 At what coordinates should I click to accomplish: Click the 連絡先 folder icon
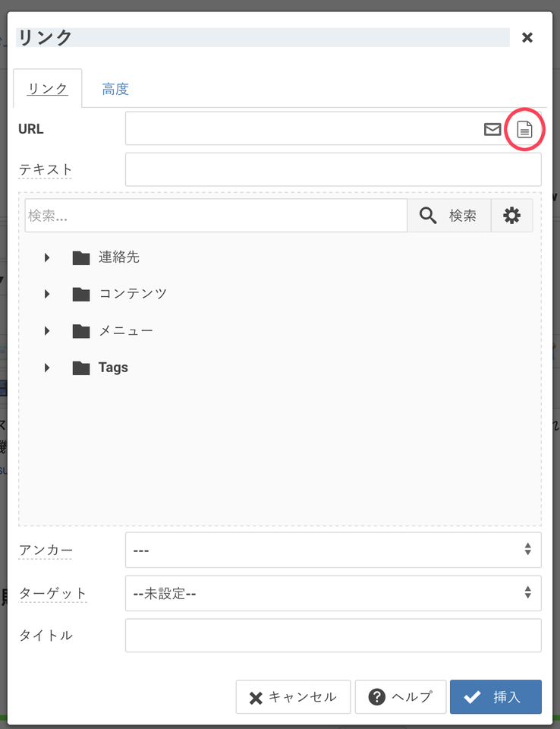click(x=81, y=257)
